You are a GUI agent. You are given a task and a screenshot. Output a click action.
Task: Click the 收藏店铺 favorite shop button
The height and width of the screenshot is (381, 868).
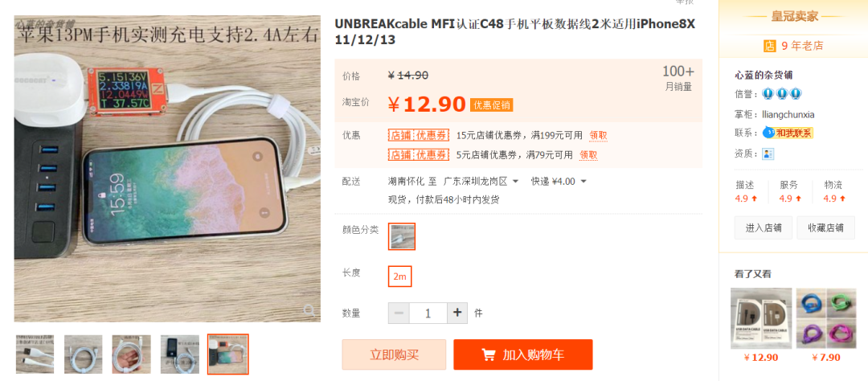[x=826, y=227]
